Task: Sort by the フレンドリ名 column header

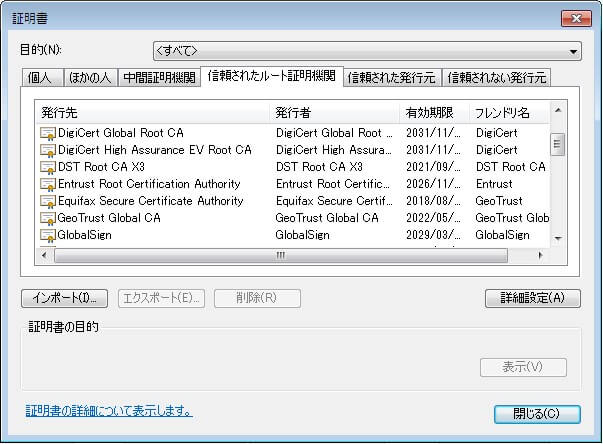Action: coord(510,113)
